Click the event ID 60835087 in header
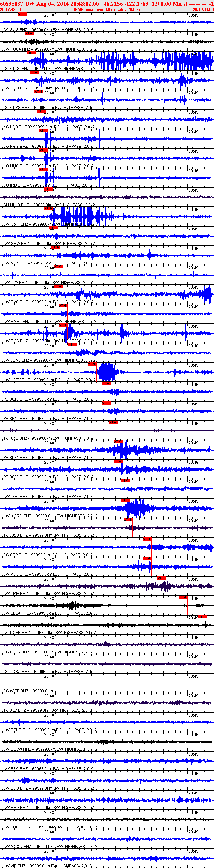Viewport: 214px width, 868px height. pyautogui.click(x=12, y=4)
